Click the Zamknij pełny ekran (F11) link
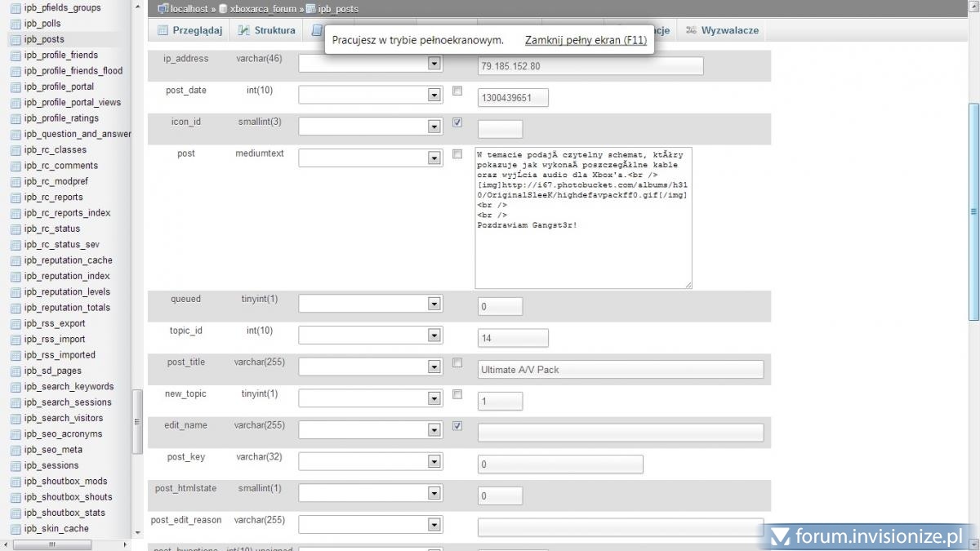The height and width of the screenshot is (551, 980). coord(586,40)
